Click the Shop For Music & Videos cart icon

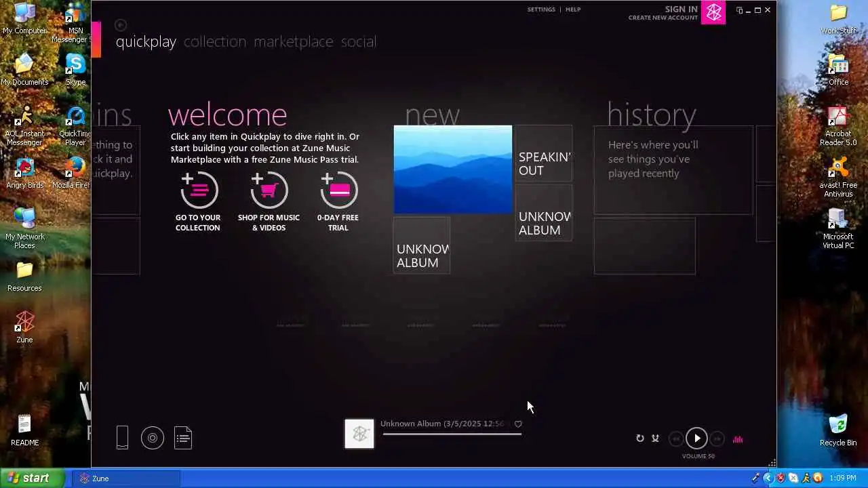click(269, 190)
